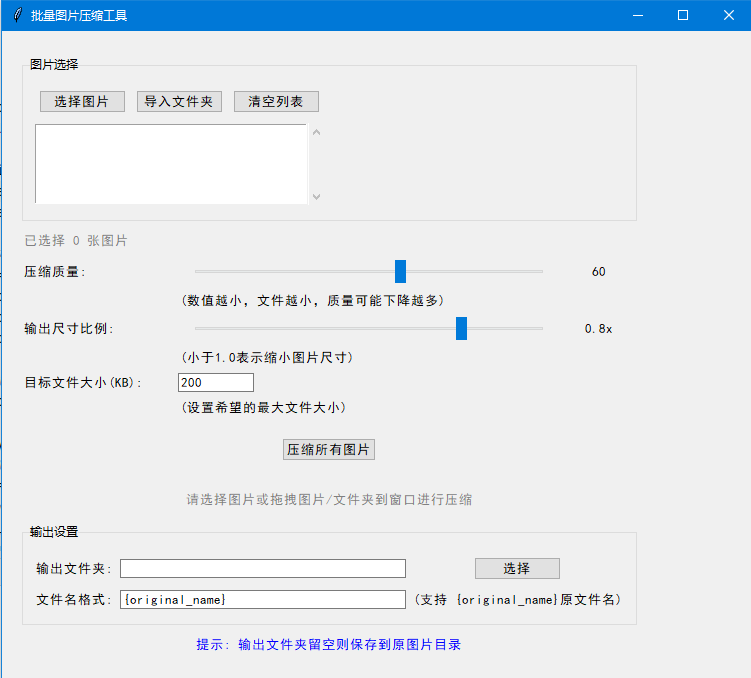Click the 输出设置 group title
This screenshot has width=751, height=678.
point(54,532)
